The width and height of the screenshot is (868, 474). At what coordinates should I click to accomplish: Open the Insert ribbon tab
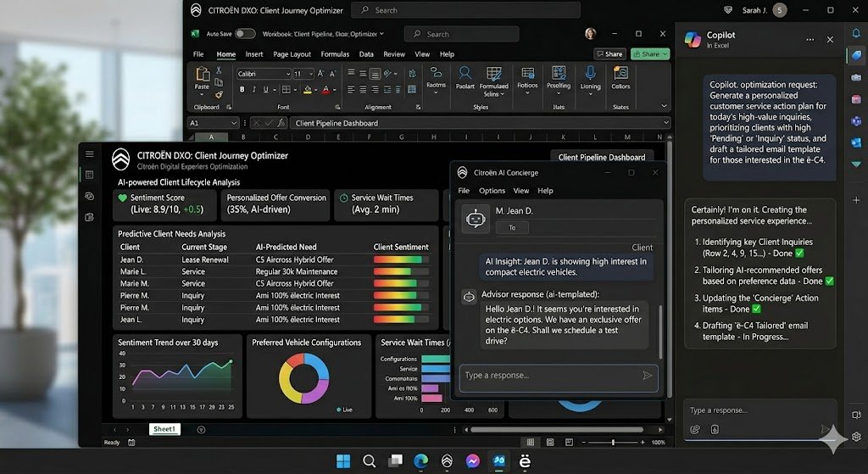(254, 54)
